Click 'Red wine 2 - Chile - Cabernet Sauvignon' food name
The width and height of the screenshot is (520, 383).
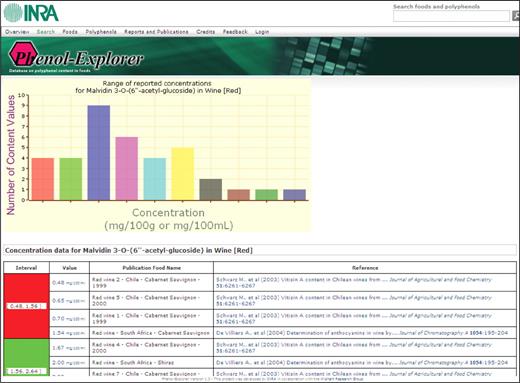point(146,283)
